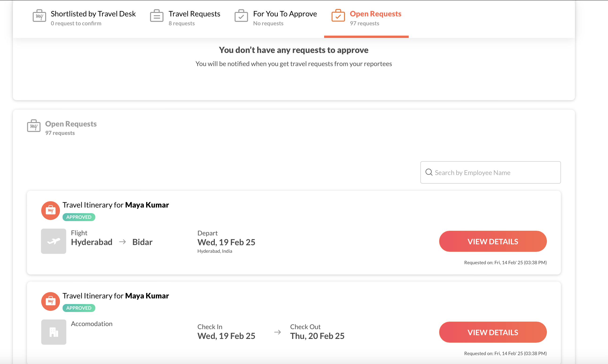608x364 pixels.
Task: Click the magnifier icon in employee search box
Action: click(429, 172)
